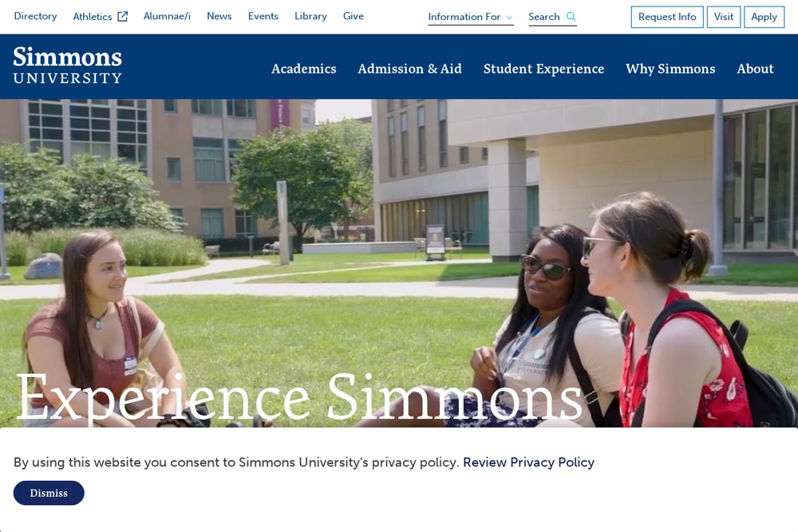
Task: Click the Apply button
Action: point(764,17)
